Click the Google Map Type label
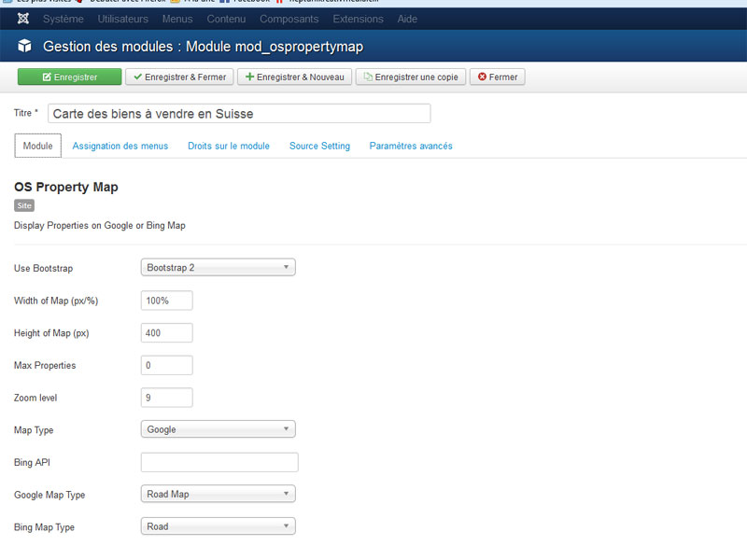The image size is (747, 560). pyautogui.click(x=49, y=495)
